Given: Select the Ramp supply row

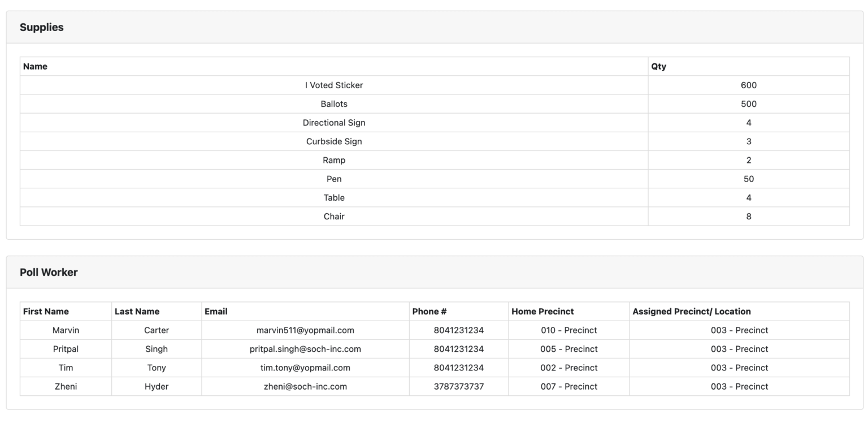Looking at the screenshot, I should (333, 160).
